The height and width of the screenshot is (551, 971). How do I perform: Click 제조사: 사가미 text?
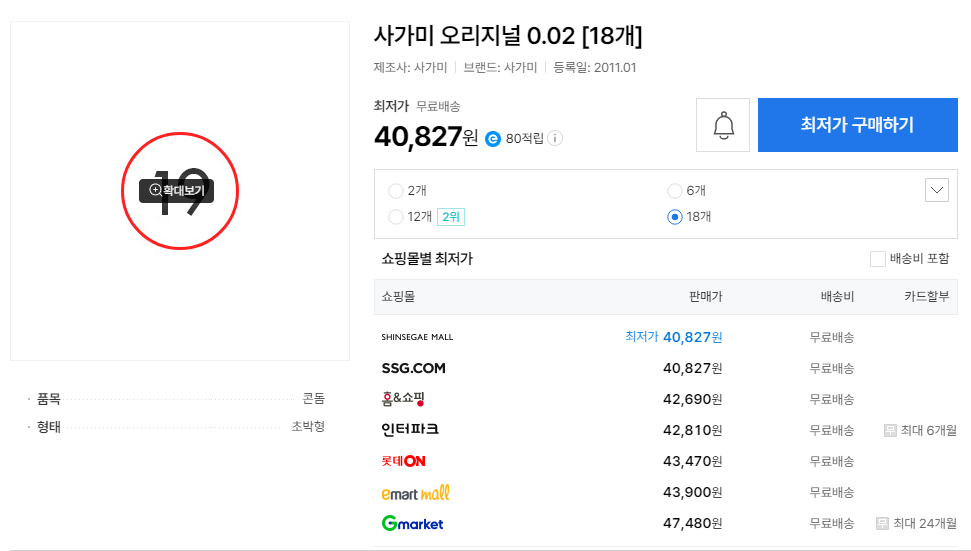point(411,67)
